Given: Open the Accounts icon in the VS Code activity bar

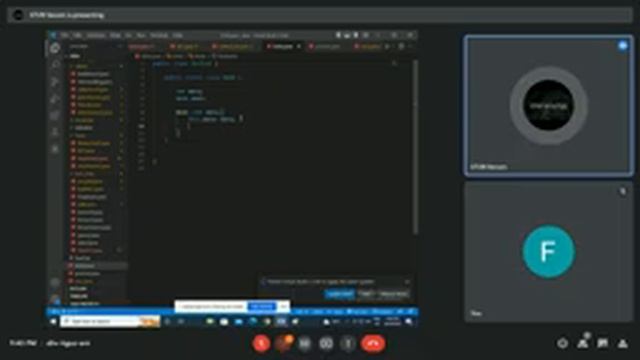Looking at the screenshot, I should coord(55,282).
